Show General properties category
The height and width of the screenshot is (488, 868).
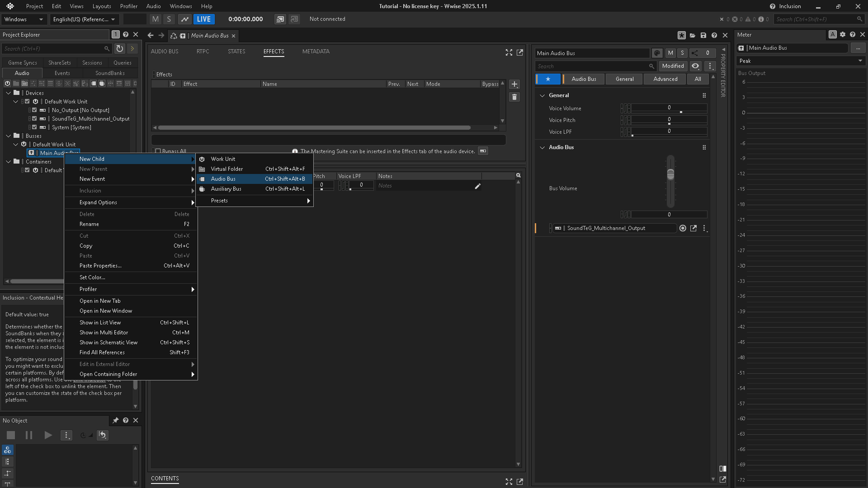(x=624, y=79)
